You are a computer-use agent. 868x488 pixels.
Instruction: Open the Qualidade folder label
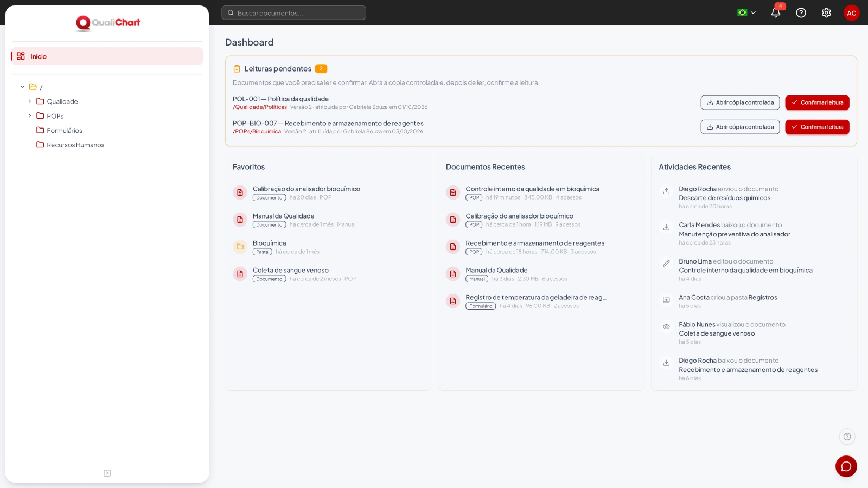[x=62, y=101]
